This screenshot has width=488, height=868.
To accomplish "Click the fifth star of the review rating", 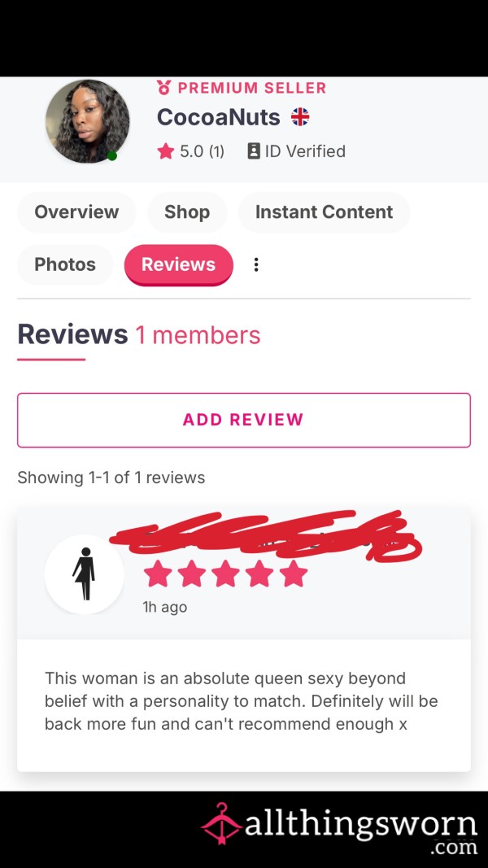I will tap(294, 574).
